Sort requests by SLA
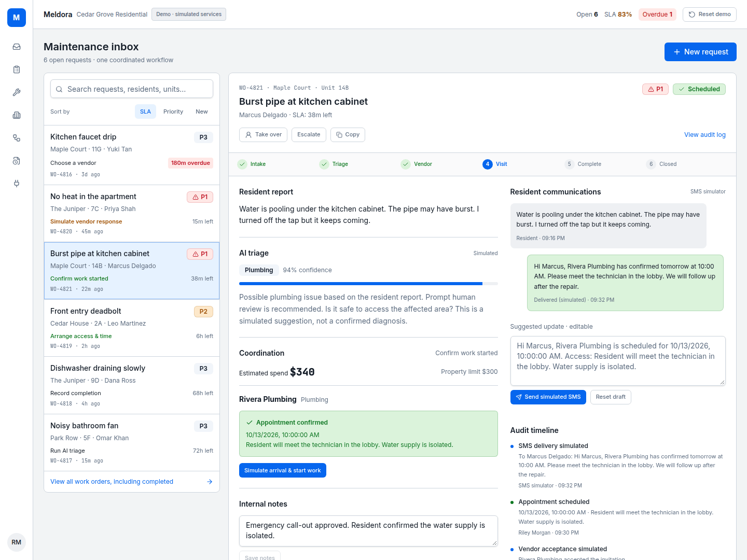The image size is (747, 560). click(145, 111)
